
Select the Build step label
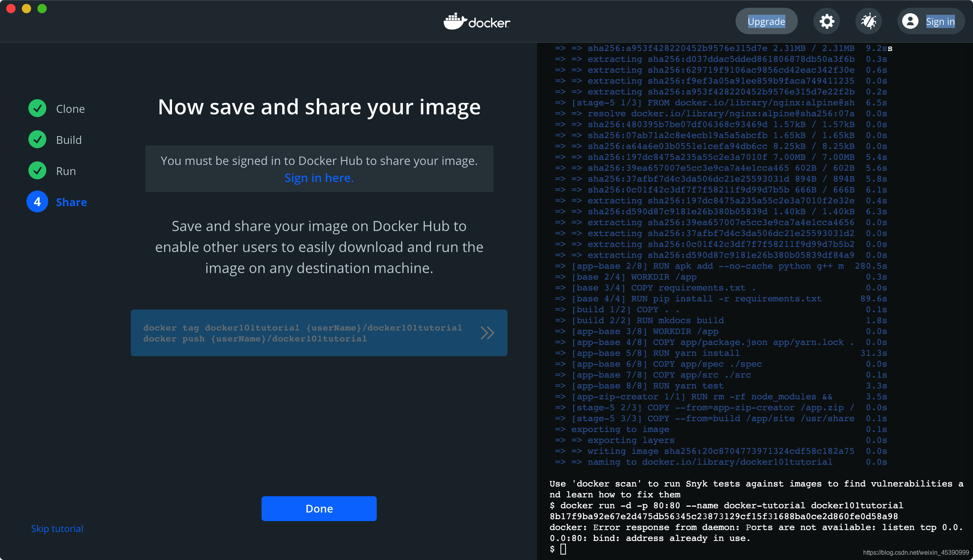tap(69, 140)
